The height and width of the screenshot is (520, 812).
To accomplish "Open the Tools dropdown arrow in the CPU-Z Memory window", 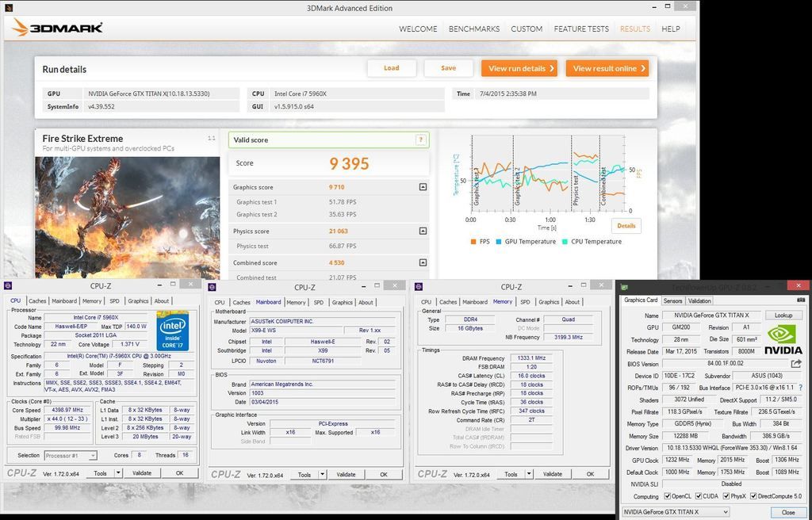I will coord(529,474).
